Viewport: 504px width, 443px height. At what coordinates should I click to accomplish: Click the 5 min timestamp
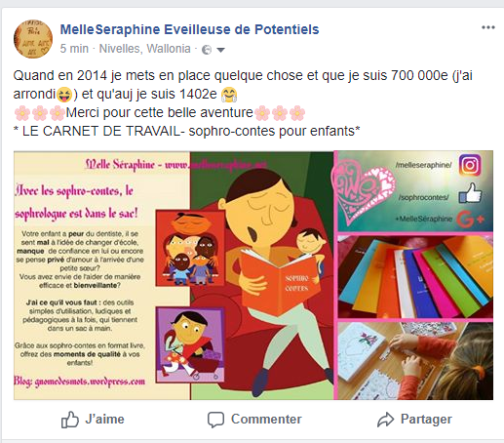click(74, 49)
